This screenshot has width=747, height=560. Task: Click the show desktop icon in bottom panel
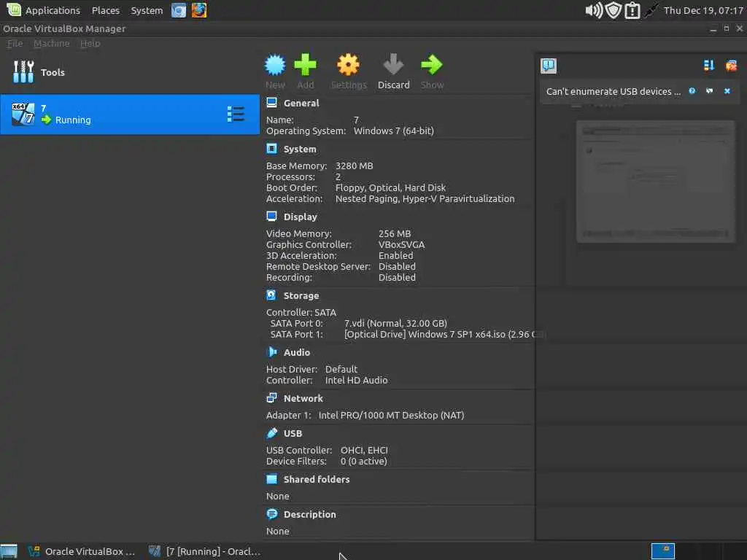click(9, 551)
